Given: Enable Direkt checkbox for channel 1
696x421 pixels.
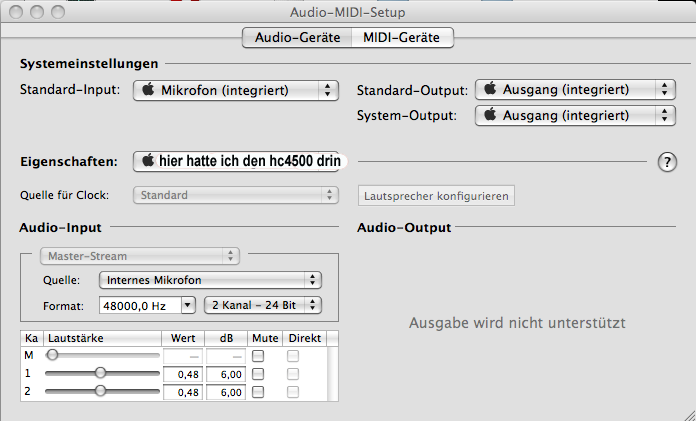Looking at the screenshot, I should tap(293, 373).
